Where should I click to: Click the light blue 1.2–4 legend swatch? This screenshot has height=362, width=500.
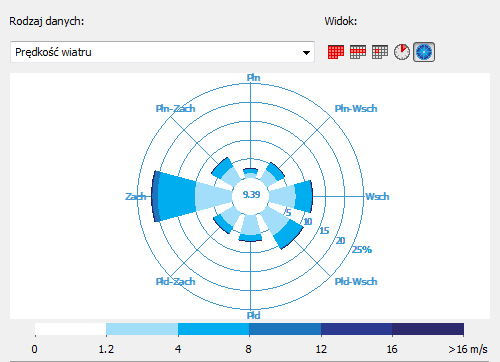[142, 329]
